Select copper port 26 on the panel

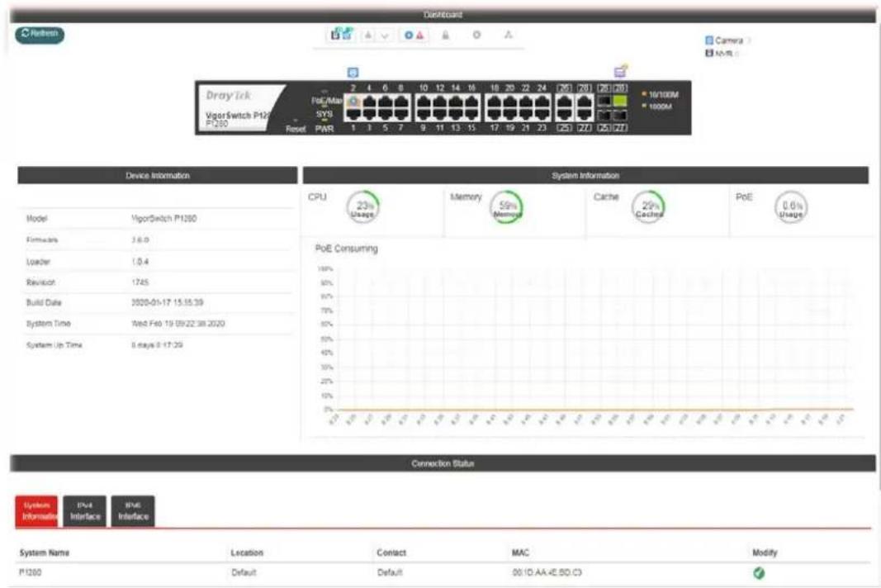(564, 101)
